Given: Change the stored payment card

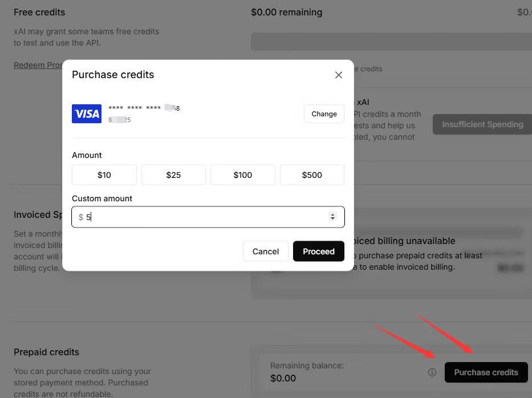Looking at the screenshot, I should tap(324, 114).
